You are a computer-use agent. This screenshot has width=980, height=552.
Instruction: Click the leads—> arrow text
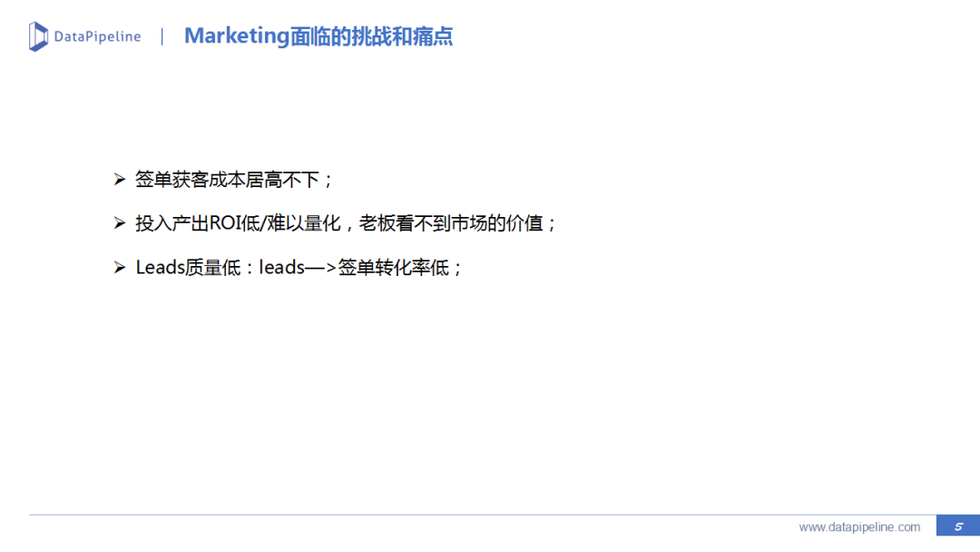(x=298, y=268)
